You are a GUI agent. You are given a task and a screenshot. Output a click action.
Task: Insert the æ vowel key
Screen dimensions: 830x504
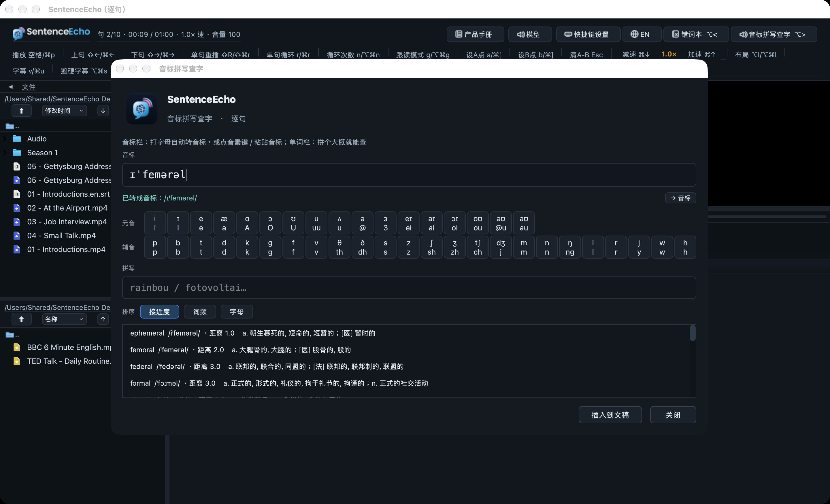224,223
